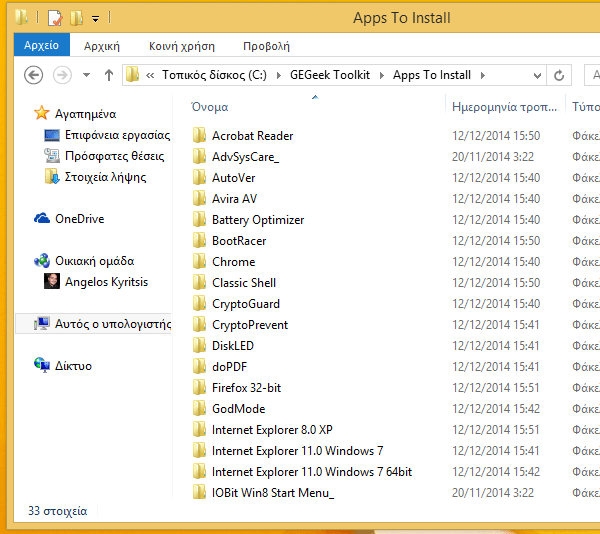Expand the arrow after Τοπικός δίσκος breadcrumb

click(x=279, y=75)
